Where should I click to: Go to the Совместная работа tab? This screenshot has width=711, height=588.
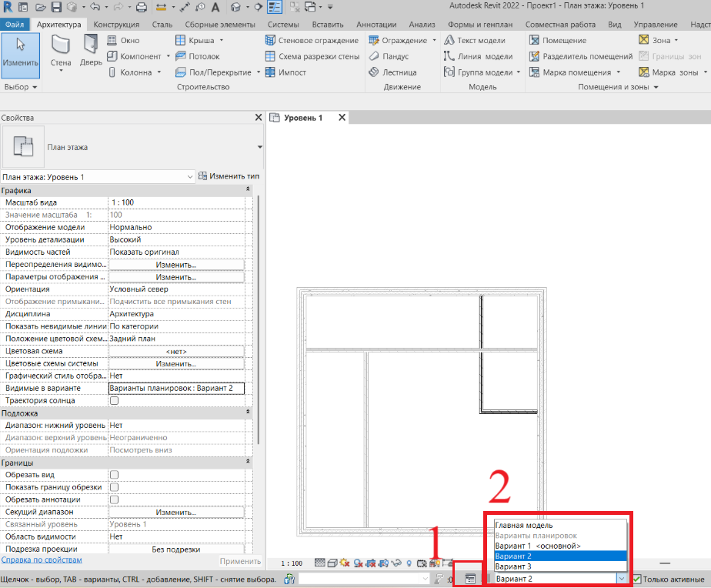(560, 25)
